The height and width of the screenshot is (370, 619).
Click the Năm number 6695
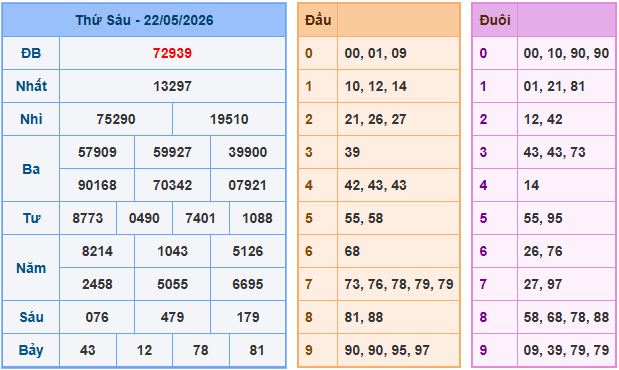[x=248, y=284]
